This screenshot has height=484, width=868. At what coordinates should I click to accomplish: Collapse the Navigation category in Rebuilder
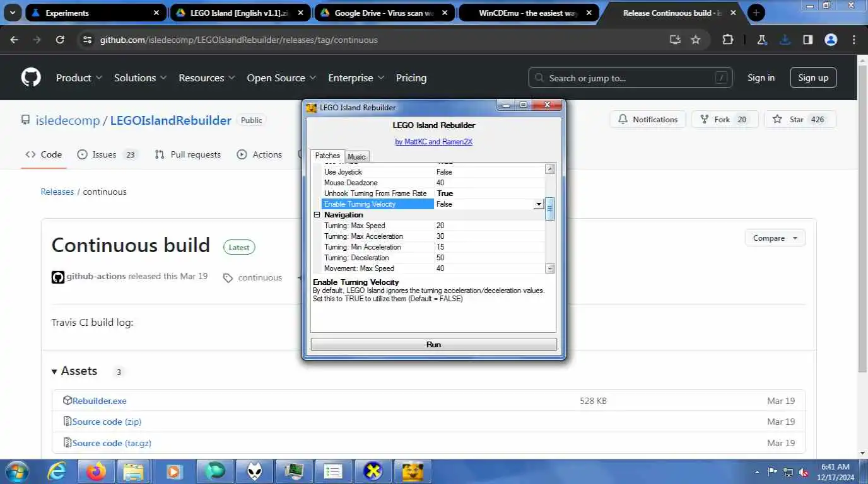pyautogui.click(x=317, y=215)
